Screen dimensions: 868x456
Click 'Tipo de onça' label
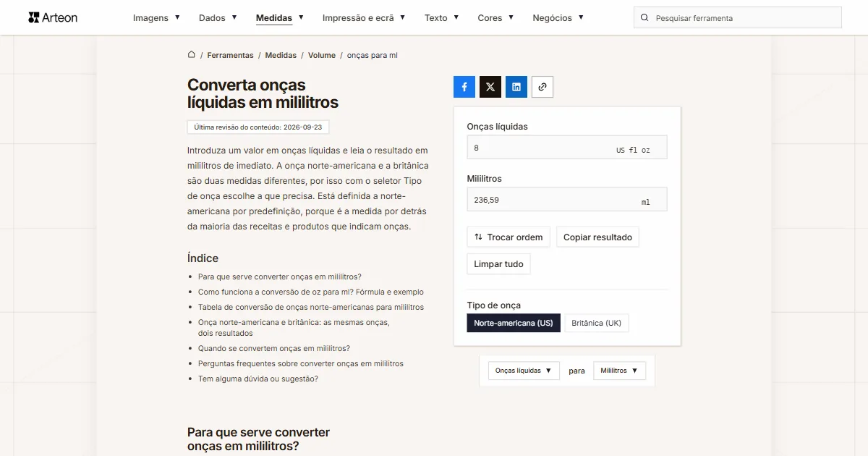pyautogui.click(x=493, y=305)
